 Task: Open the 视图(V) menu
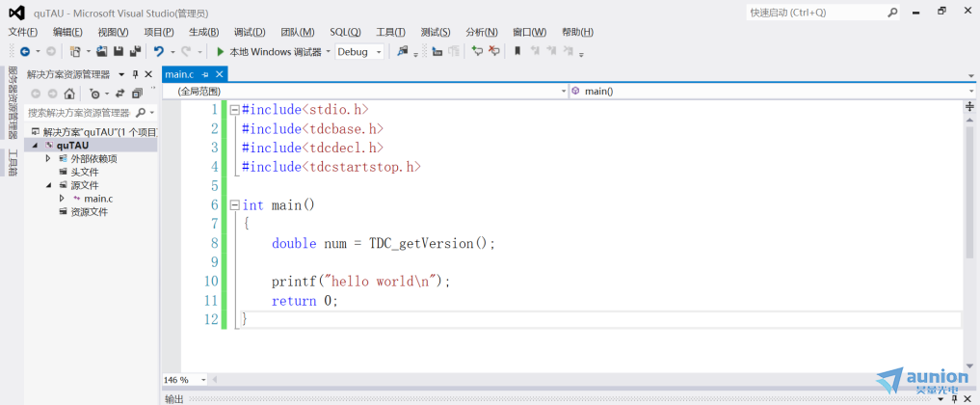(113, 33)
